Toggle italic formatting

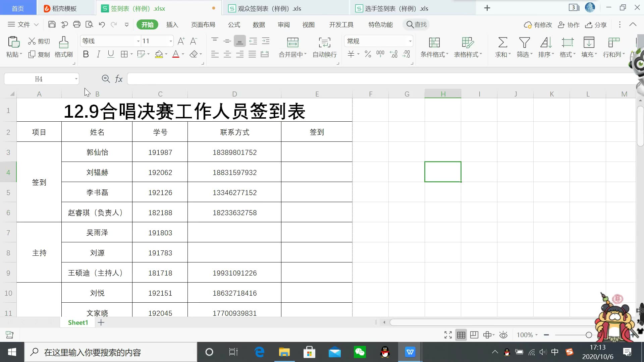[98, 54]
